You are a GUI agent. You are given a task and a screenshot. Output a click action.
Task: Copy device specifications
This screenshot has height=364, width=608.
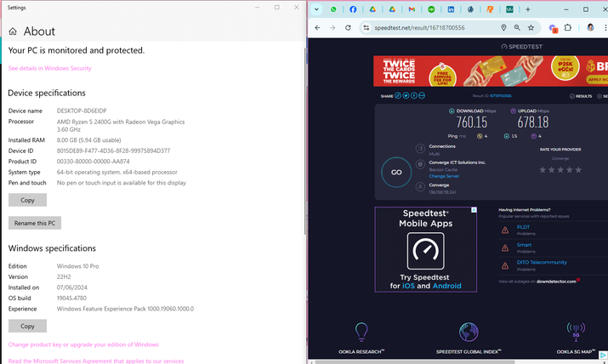point(27,200)
